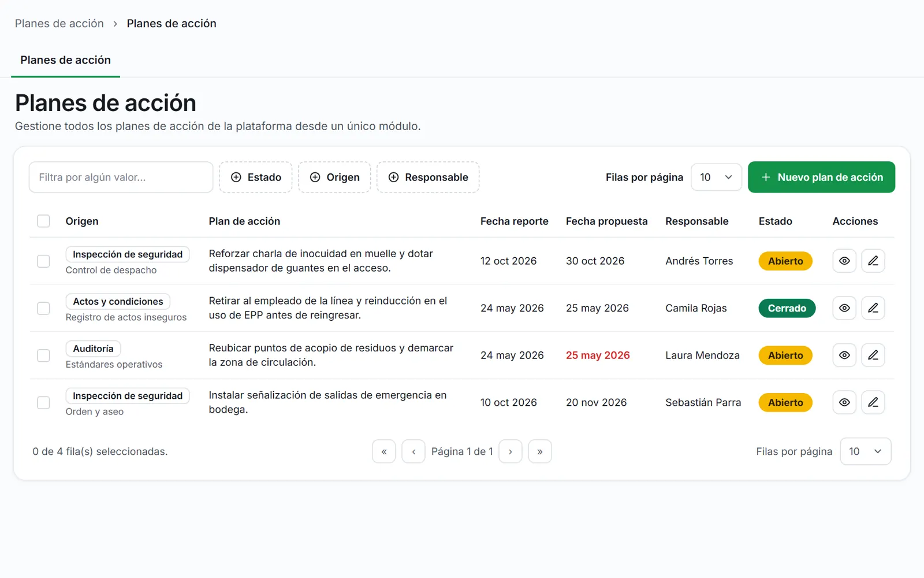
Task: Check the Orden y aseo row
Action: (43, 402)
